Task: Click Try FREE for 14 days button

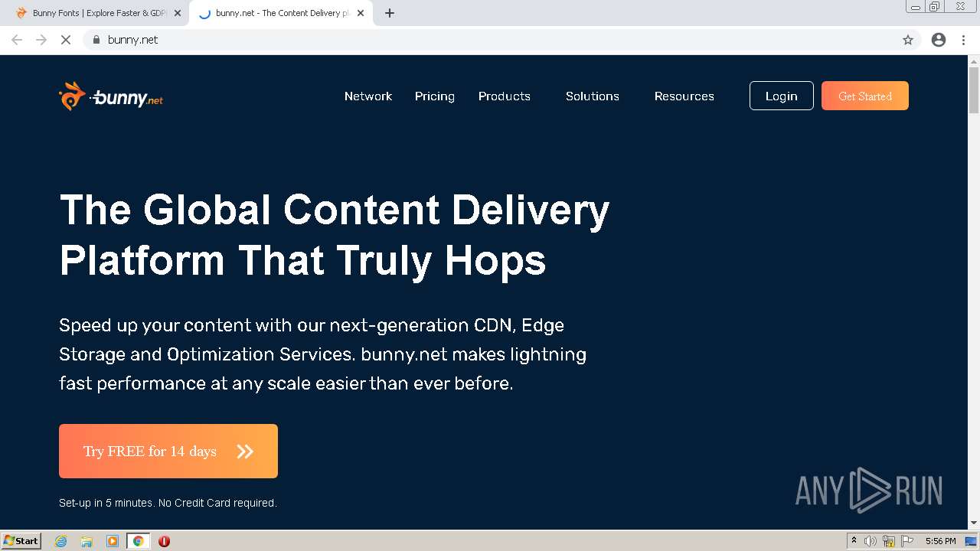Action: (x=168, y=451)
